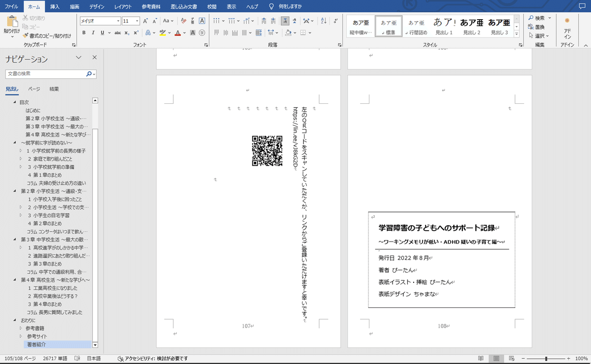Toggle superscript formatting

(x=136, y=33)
